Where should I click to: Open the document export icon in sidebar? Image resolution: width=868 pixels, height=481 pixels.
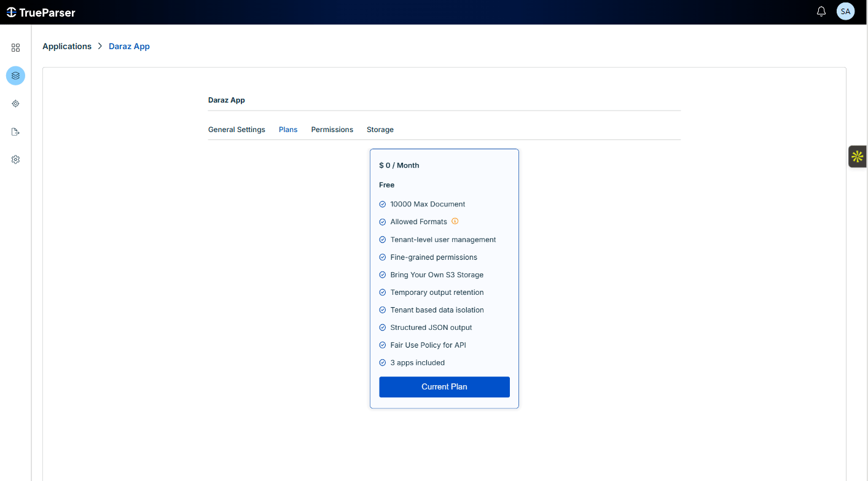click(x=15, y=131)
